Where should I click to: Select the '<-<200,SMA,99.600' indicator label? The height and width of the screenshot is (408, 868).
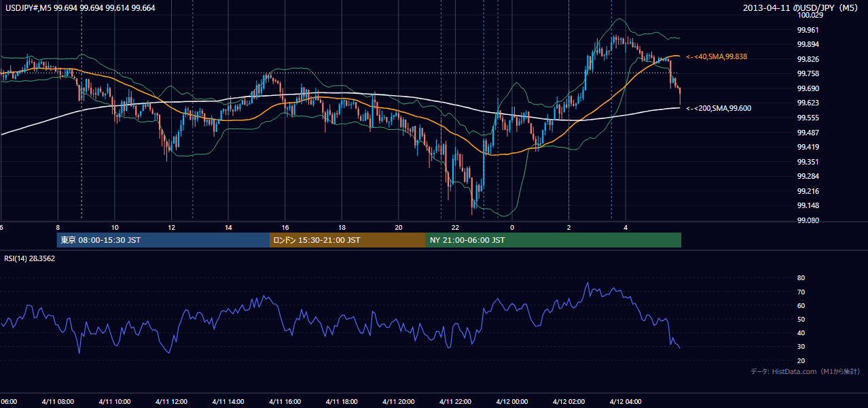pyautogui.click(x=719, y=108)
